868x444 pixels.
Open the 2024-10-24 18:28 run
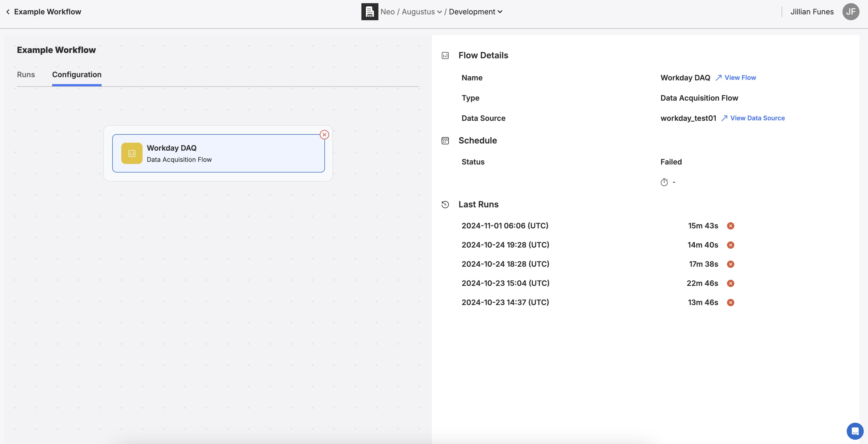tap(506, 264)
